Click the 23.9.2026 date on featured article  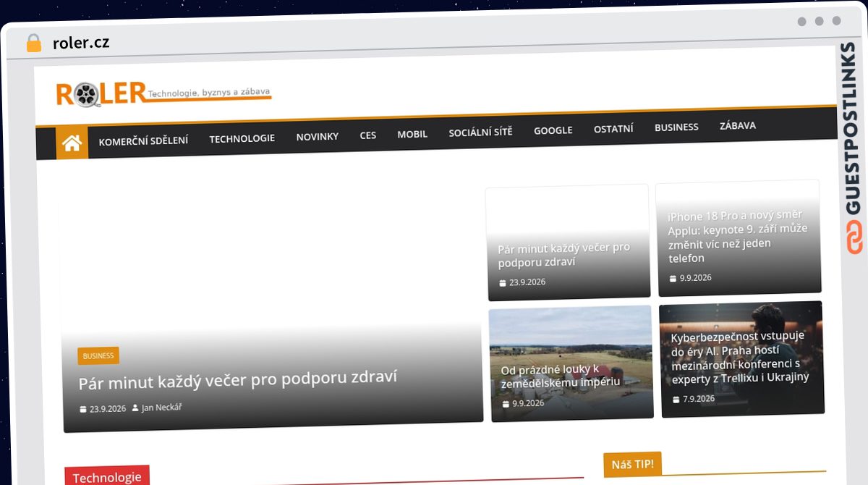pos(108,409)
